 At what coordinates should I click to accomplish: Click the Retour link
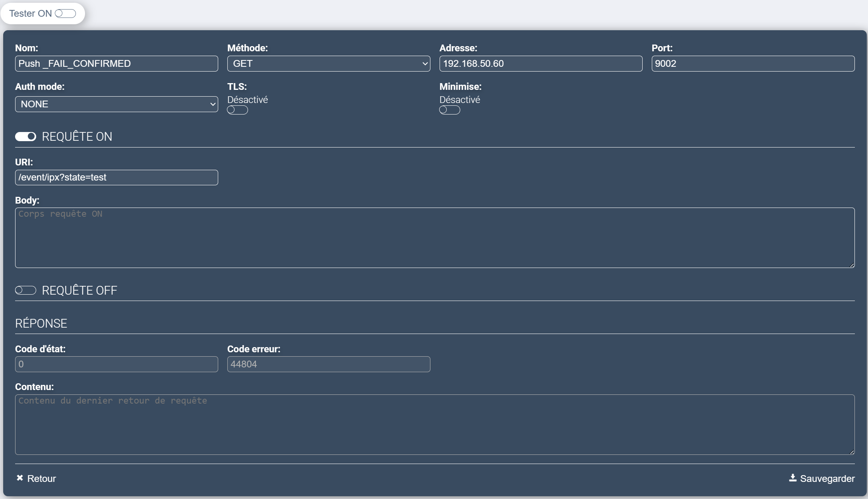pyautogui.click(x=41, y=479)
